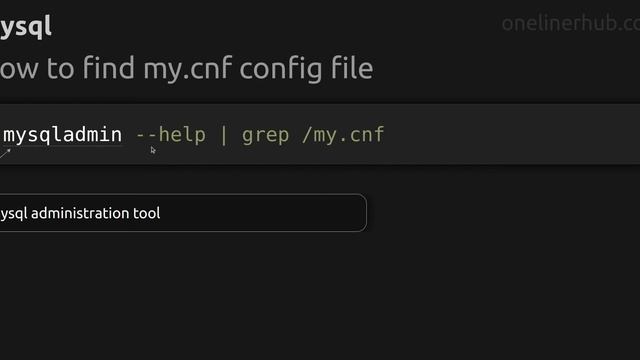Click the "to" word in the title
Image resolution: width=640 pixels, height=360 pixels.
pos(60,69)
